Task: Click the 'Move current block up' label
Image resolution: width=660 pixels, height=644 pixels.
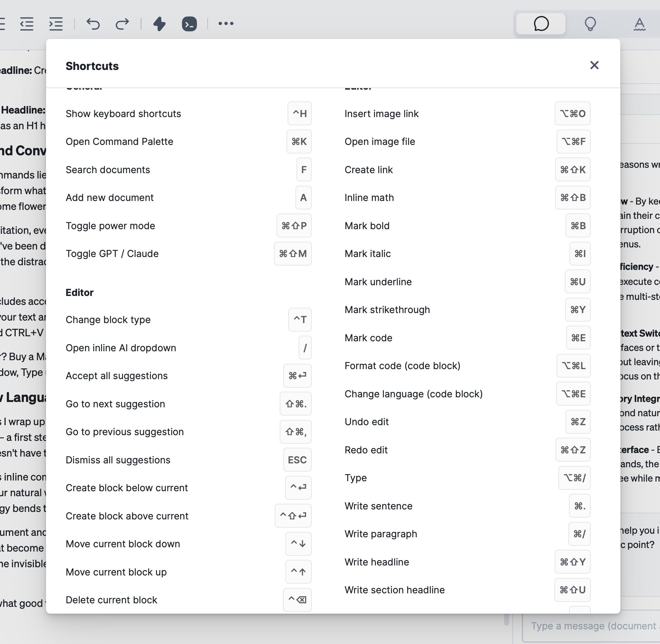Action: click(x=116, y=572)
